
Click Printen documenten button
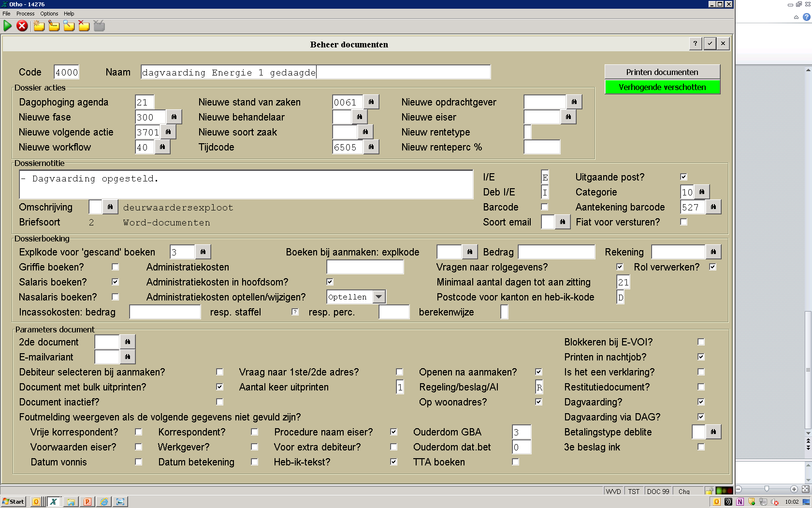662,72
